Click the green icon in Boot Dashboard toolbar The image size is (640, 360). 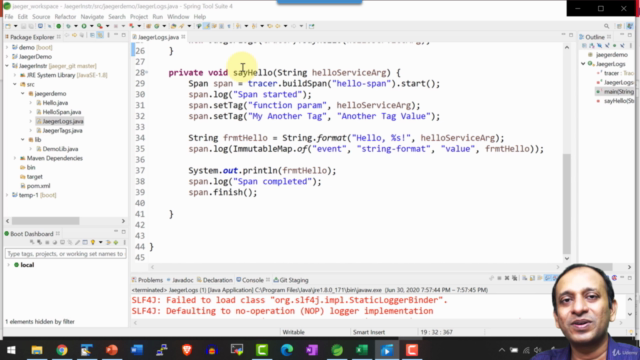click(x=116, y=242)
